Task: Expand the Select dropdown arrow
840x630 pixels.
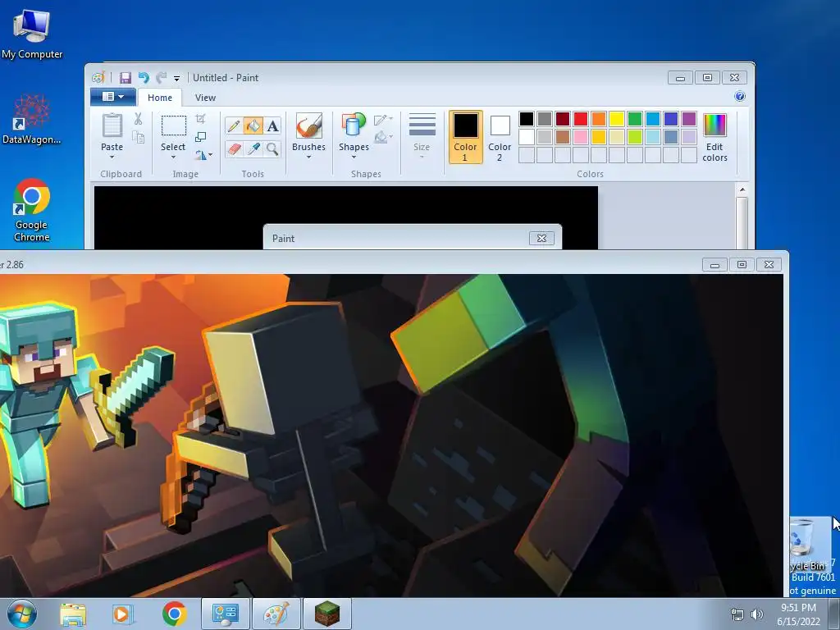Action: pyautogui.click(x=173, y=157)
